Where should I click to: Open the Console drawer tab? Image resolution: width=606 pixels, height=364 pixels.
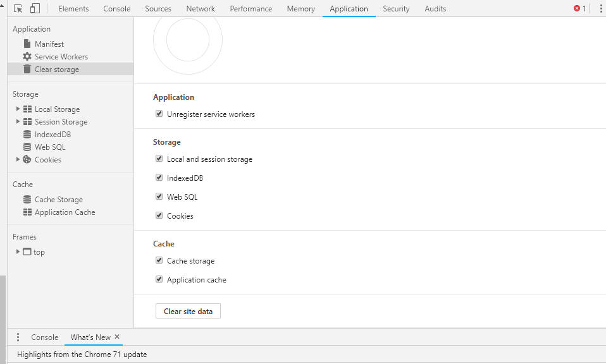[x=45, y=337]
